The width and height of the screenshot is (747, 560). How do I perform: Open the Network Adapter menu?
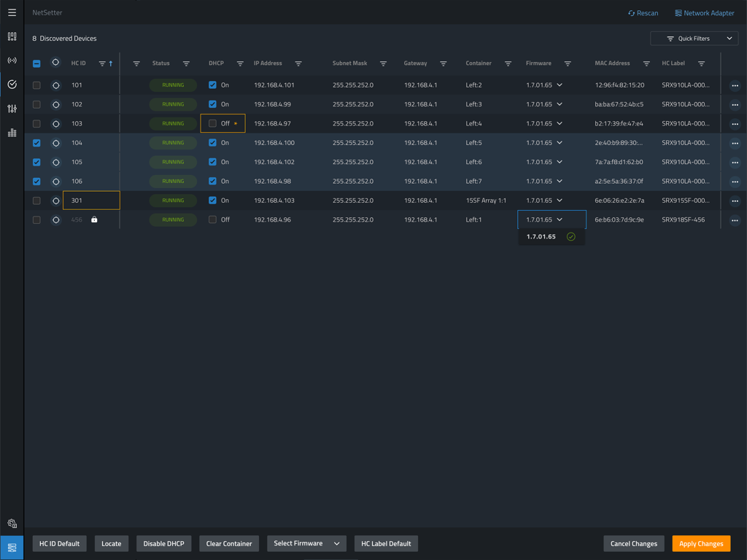[x=704, y=12]
